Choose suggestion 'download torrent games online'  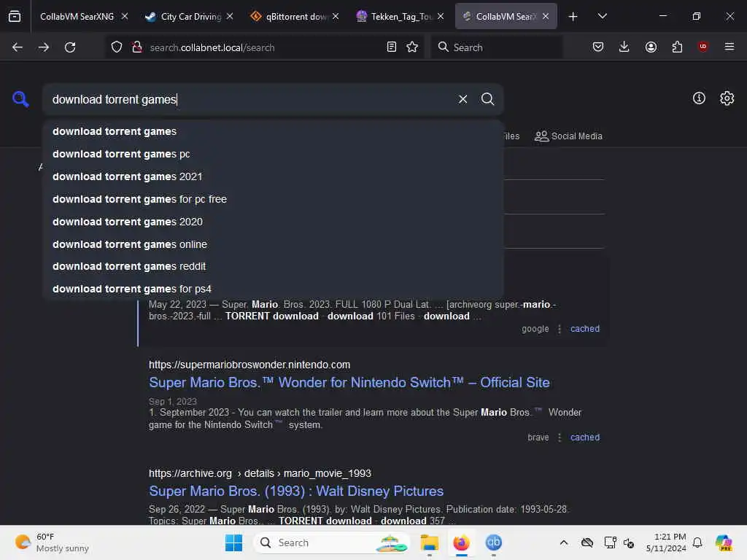[273, 244]
